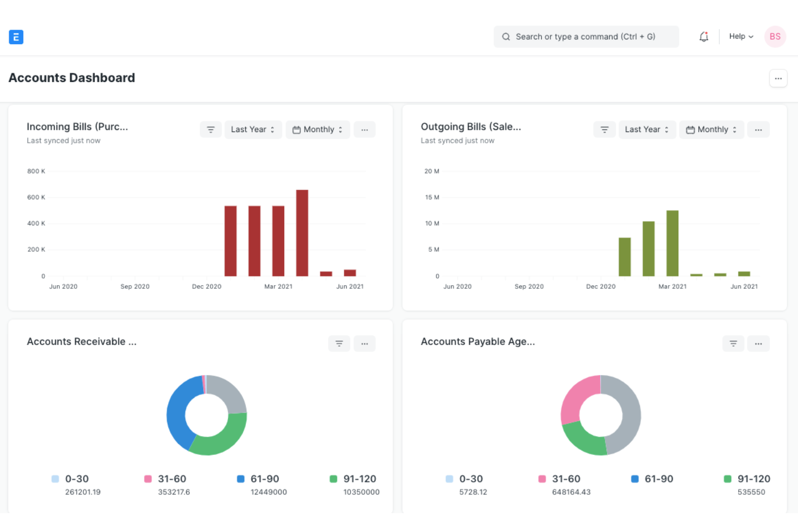Click the BS user avatar
798x532 pixels.
pyautogui.click(x=775, y=36)
